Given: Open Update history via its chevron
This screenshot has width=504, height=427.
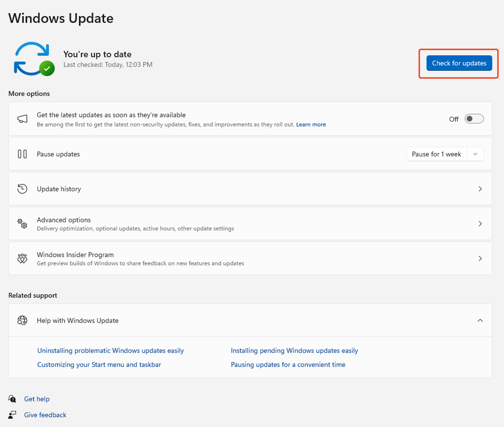Looking at the screenshot, I should (x=480, y=189).
